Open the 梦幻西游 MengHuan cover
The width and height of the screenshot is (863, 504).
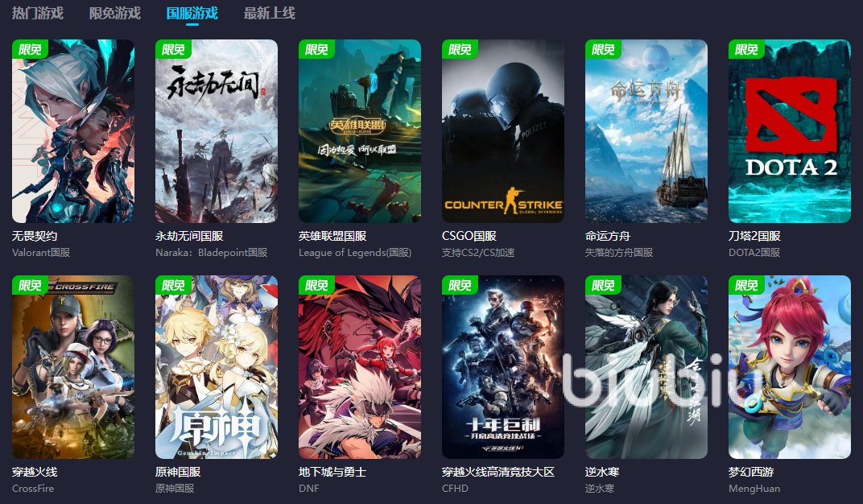790,367
